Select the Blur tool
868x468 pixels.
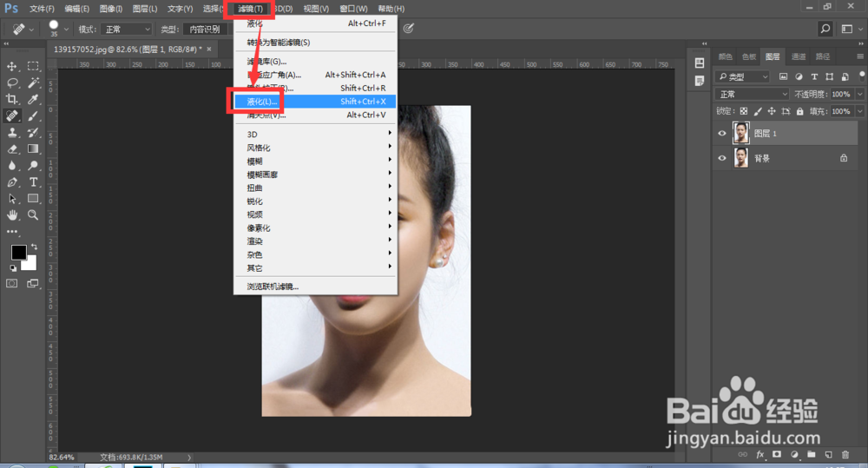11,166
